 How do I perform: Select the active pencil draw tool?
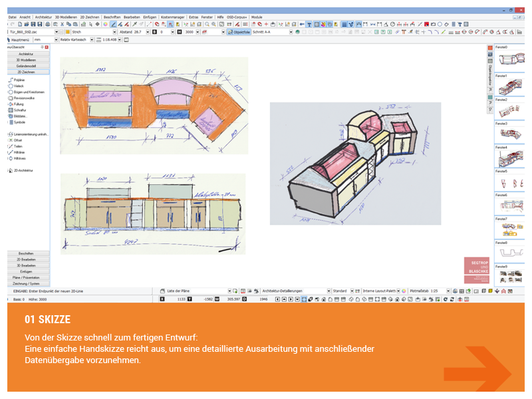[114, 24]
